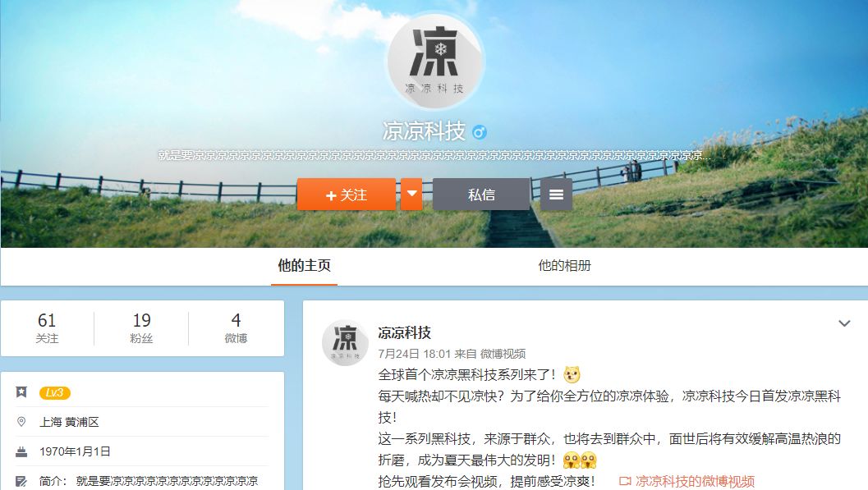Viewport: 868px width, 490px height.
Task: Click the location pin icon
Action: [21, 422]
